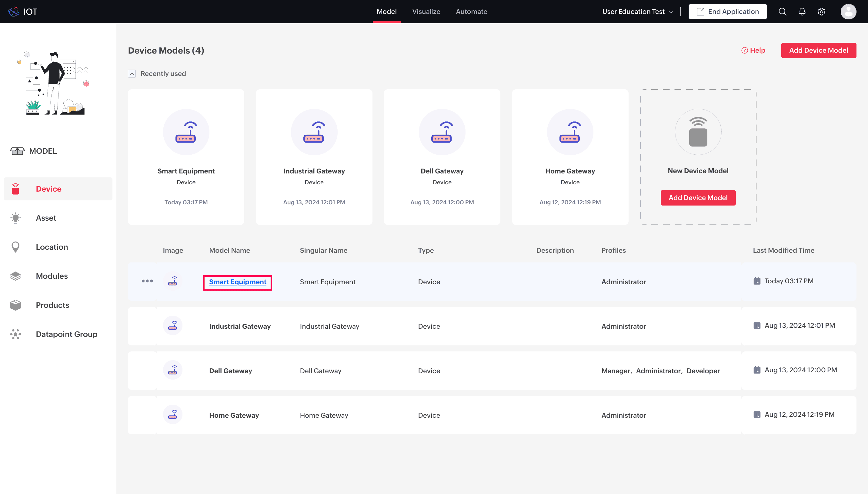Click the Asset lightbulb icon in sidebar
This screenshot has height=494, width=868.
click(16, 218)
